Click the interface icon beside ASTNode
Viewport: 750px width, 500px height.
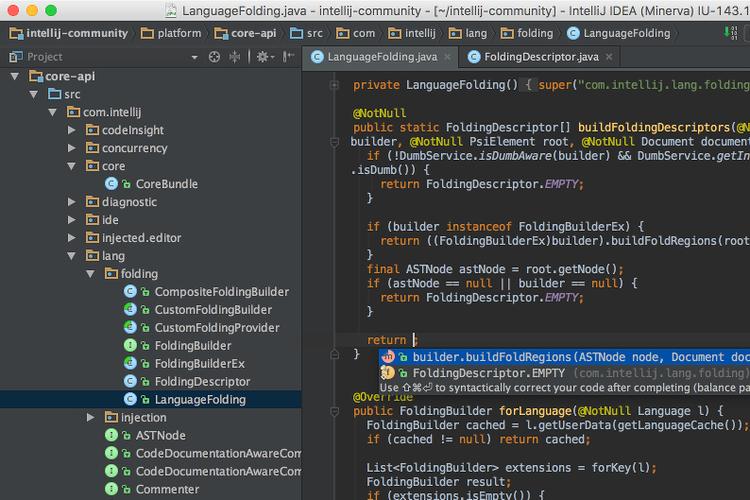coord(111,435)
